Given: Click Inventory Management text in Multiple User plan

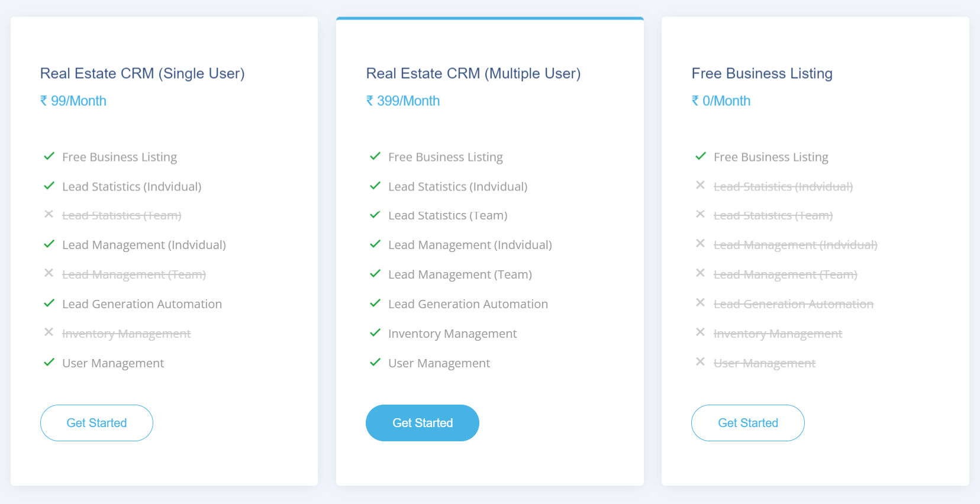Looking at the screenshot, I should point(453,334).
